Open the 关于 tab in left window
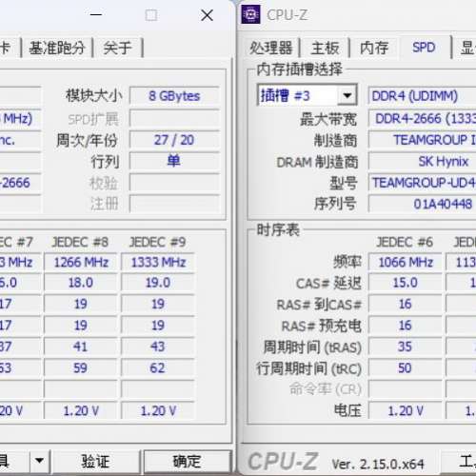The width and height of the screenshot is (476, 476). 117,48
